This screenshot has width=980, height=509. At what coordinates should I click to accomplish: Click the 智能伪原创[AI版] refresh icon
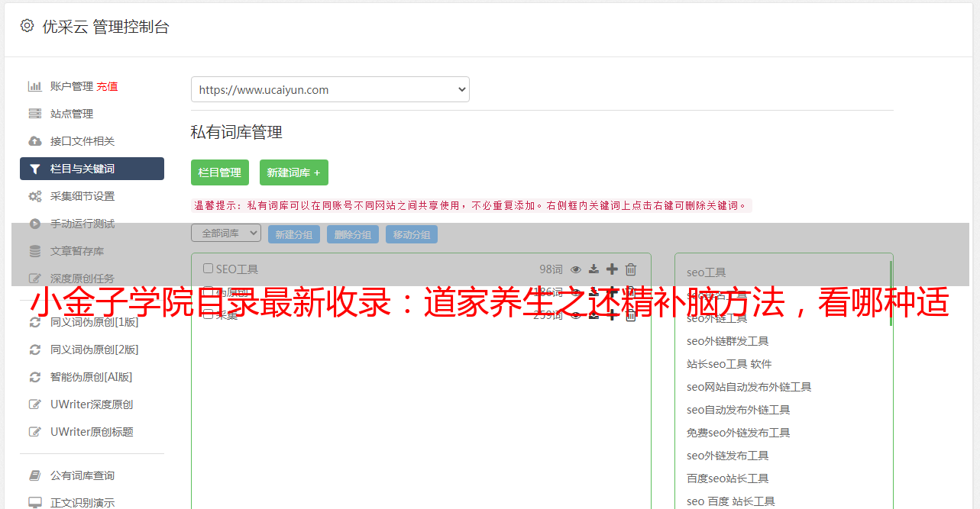tap(34, 377)
